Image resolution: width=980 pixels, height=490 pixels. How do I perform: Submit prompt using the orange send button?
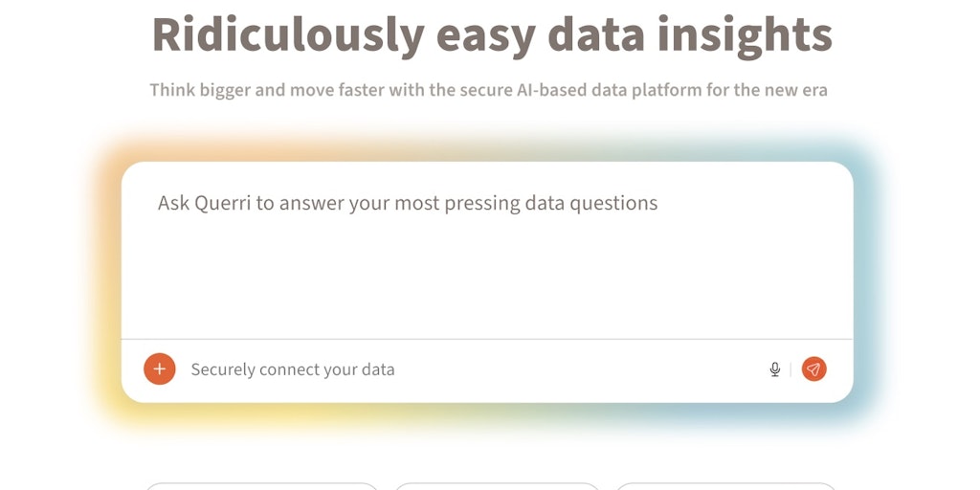pyautogui.click(x=813, y=369)
